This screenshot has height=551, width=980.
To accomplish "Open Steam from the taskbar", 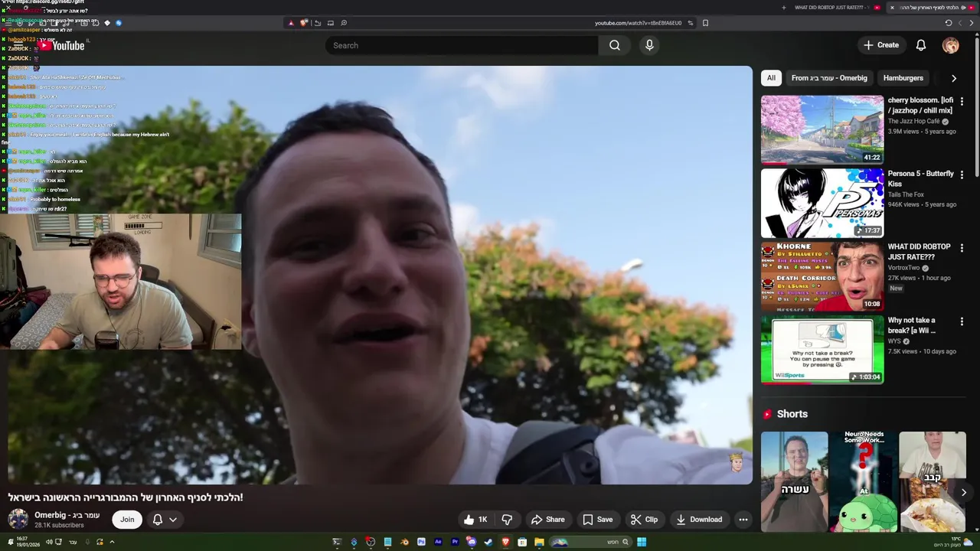I will click(488, 543).
